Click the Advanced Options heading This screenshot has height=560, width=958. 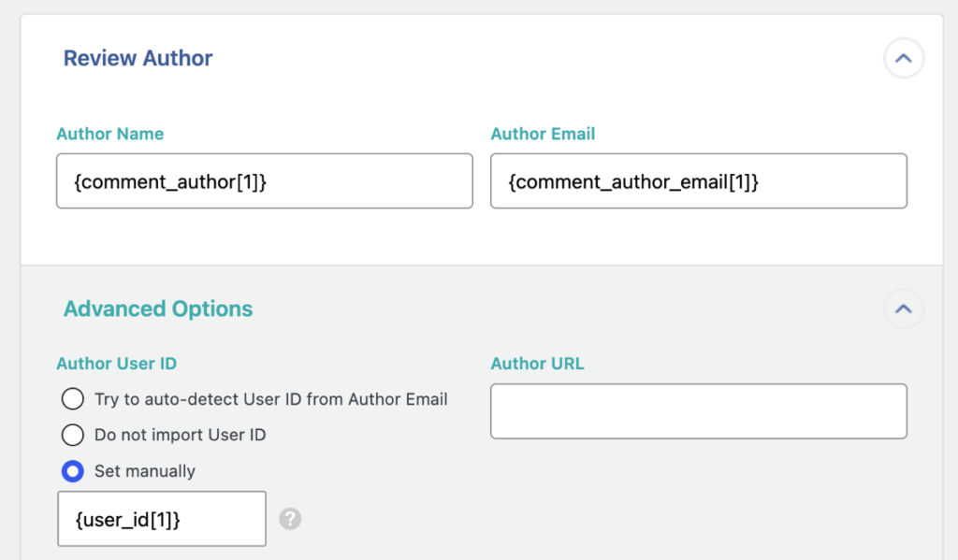pos(157,309)
